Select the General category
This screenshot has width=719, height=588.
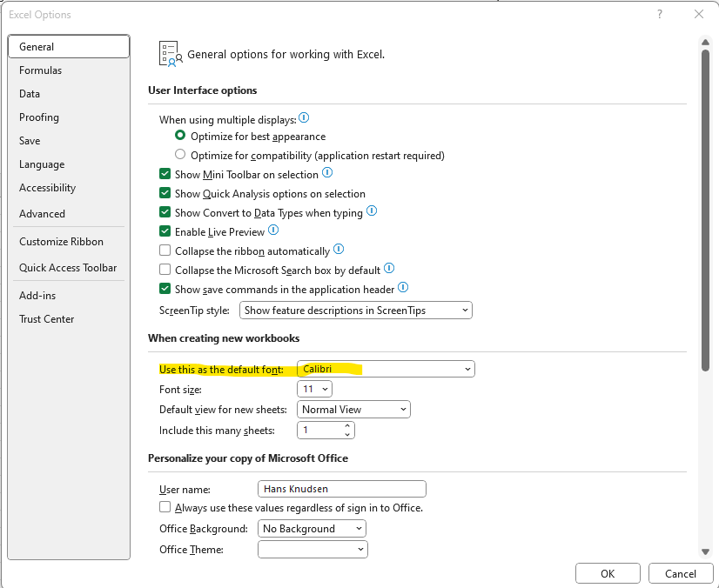(x=69, y=47)
